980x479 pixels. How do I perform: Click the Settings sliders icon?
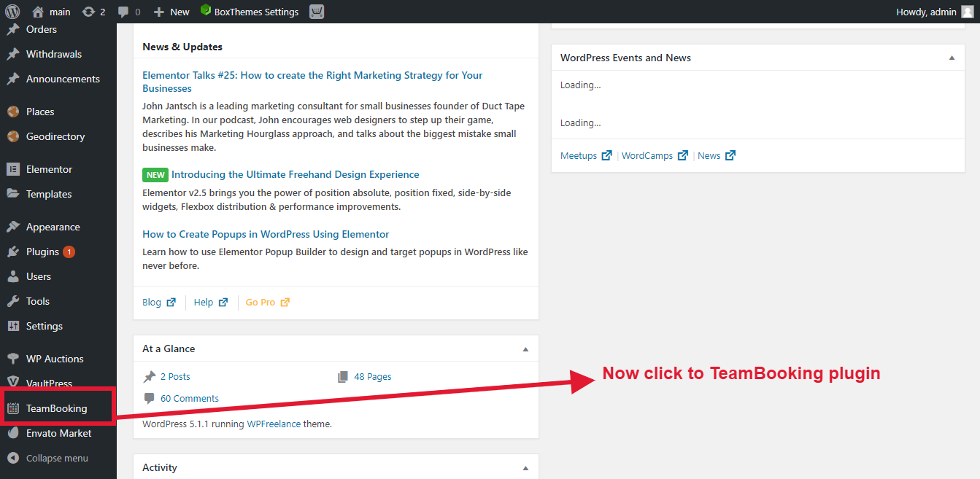pyautogui.click(x=13, y=326)
